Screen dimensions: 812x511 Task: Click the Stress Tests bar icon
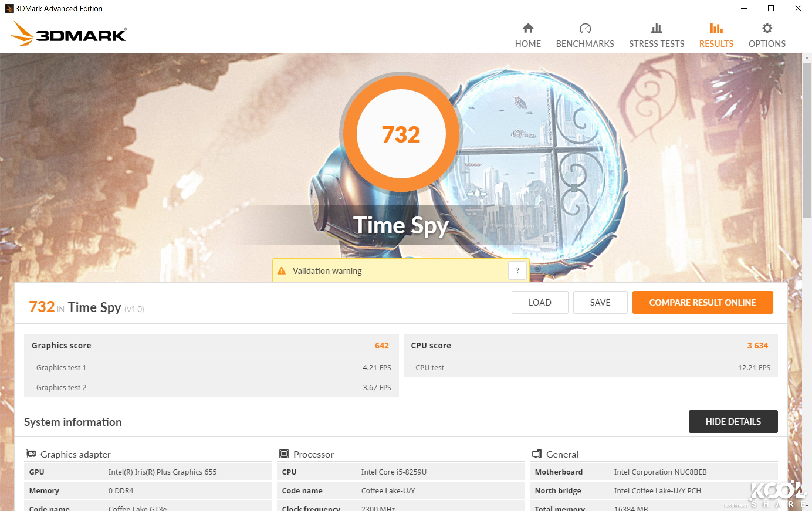coord(656,28)
